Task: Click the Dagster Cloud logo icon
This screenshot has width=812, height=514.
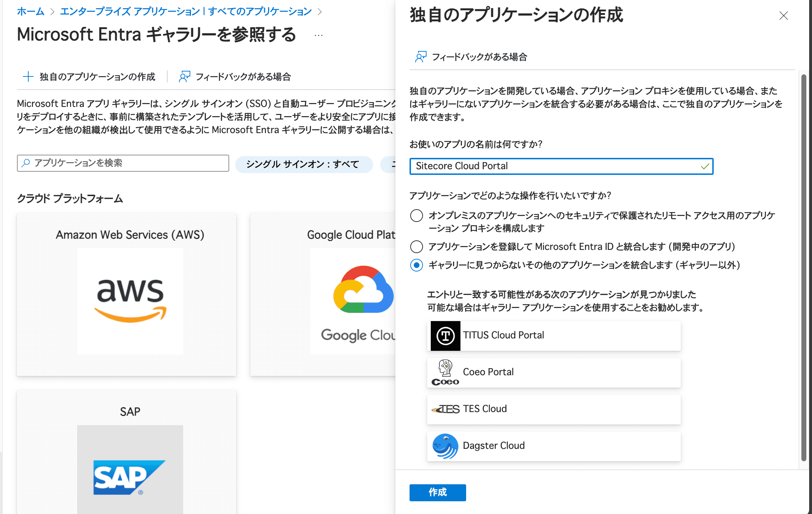Action: click(x=445, y=446)
